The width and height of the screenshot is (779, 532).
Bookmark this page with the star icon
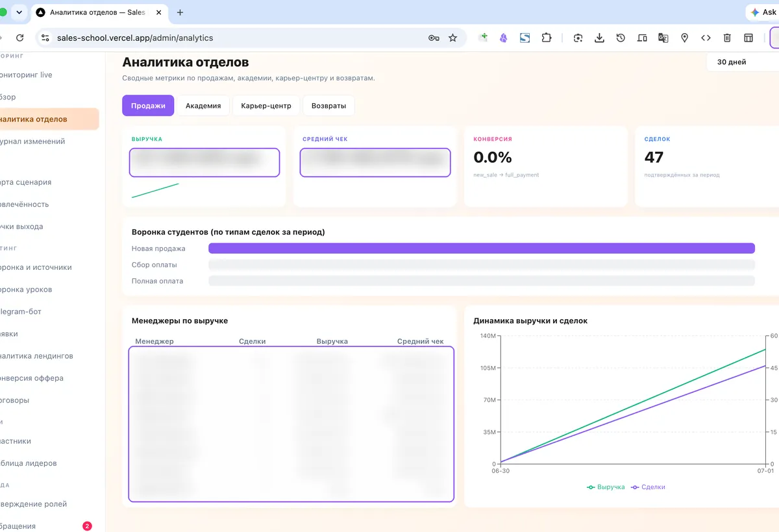(452, 38)
